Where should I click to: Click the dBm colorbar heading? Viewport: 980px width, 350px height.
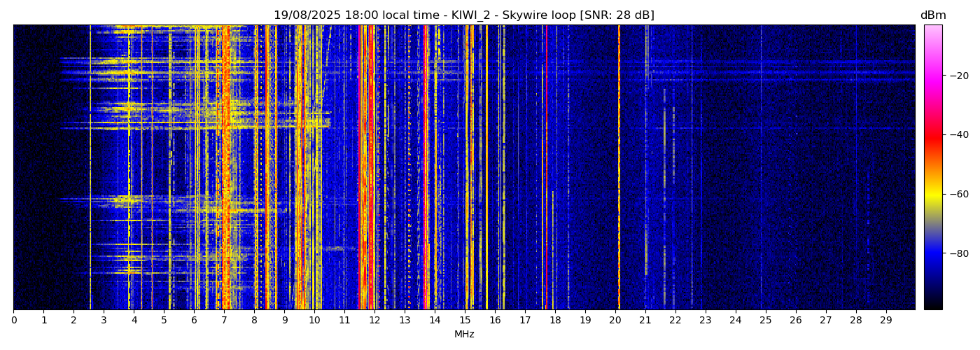932,15
